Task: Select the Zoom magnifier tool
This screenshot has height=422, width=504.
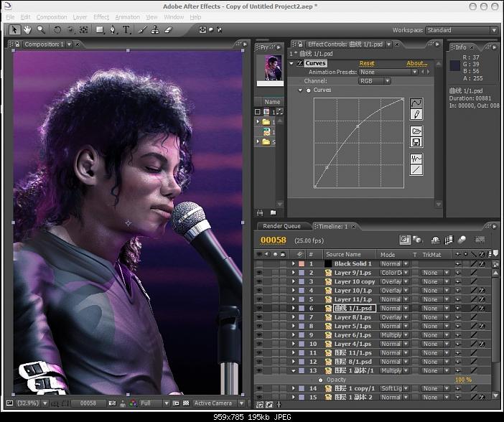Action: click(41, 30)
